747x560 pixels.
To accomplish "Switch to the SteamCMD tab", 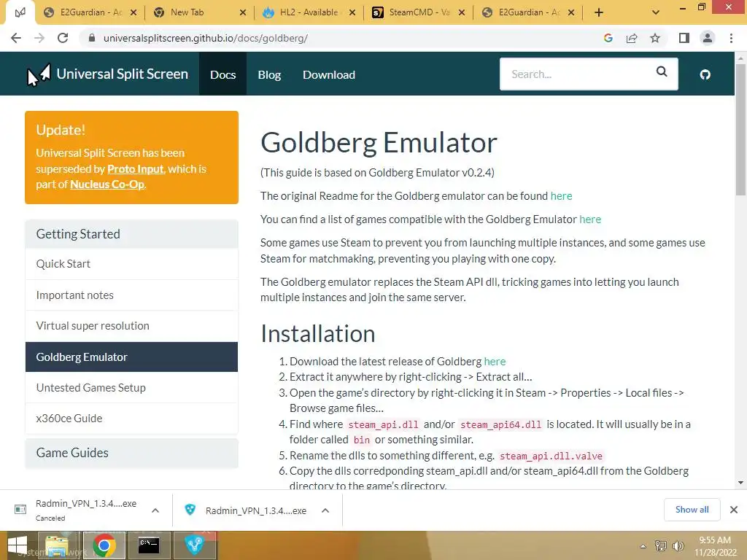I will coord(419,12).
